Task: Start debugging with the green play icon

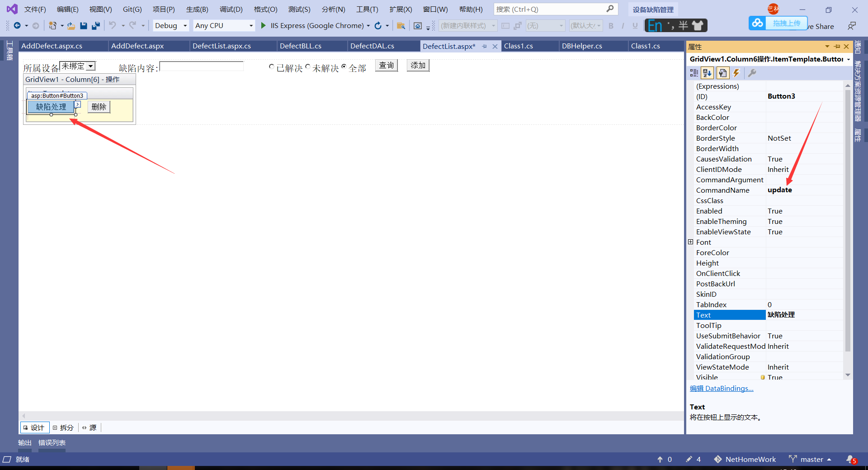Action: click(263, 26)
